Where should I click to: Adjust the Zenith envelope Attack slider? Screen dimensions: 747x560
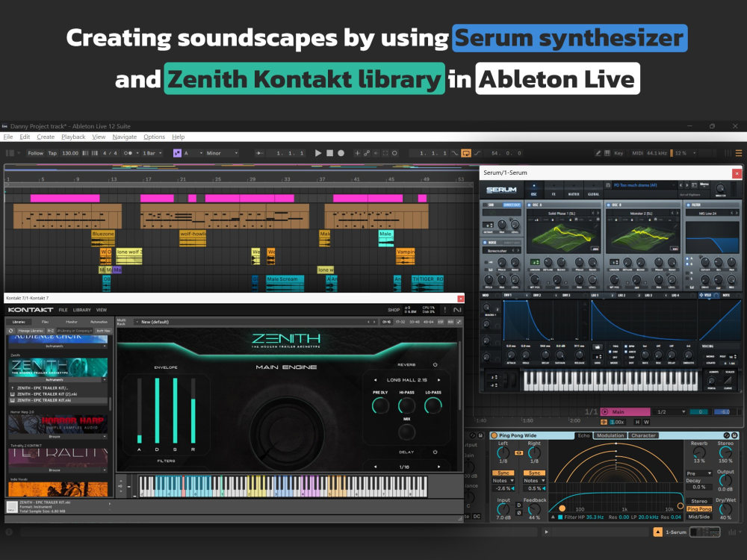pos(139,411)
